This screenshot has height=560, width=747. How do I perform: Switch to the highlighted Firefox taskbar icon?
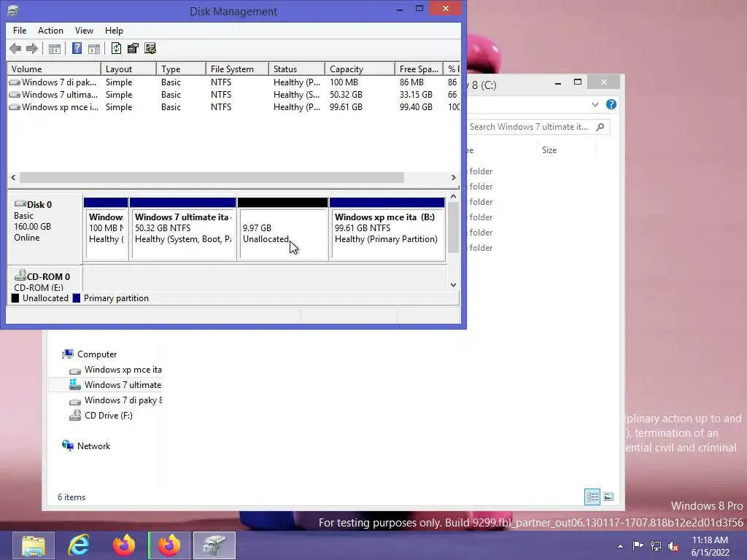(x=169, y=545)
